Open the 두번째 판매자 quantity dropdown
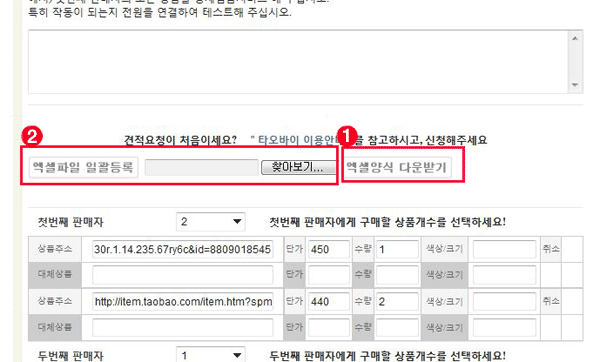This screenshot has width=600, height=362. pyautogui.click(x=210, y=355)
